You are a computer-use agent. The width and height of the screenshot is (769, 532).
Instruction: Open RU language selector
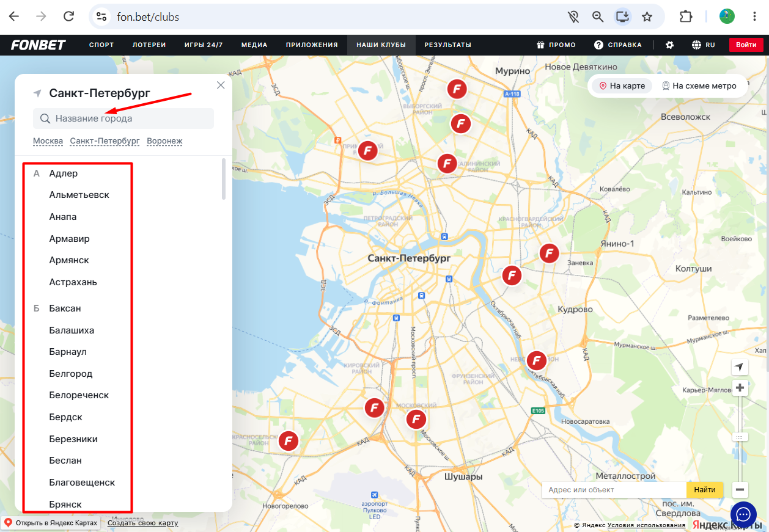pyautogui.click(x=703, y=45)
